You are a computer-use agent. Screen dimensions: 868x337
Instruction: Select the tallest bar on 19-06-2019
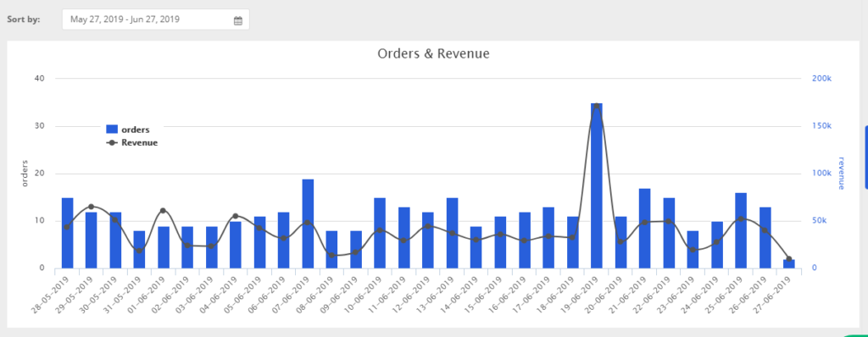(x=596, y=186)
